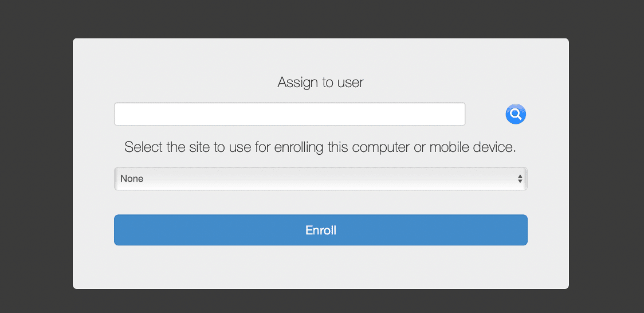The image size is (644, 313).
Task: Expand the enrollment site combo box
Action: [x=320, y=179]
